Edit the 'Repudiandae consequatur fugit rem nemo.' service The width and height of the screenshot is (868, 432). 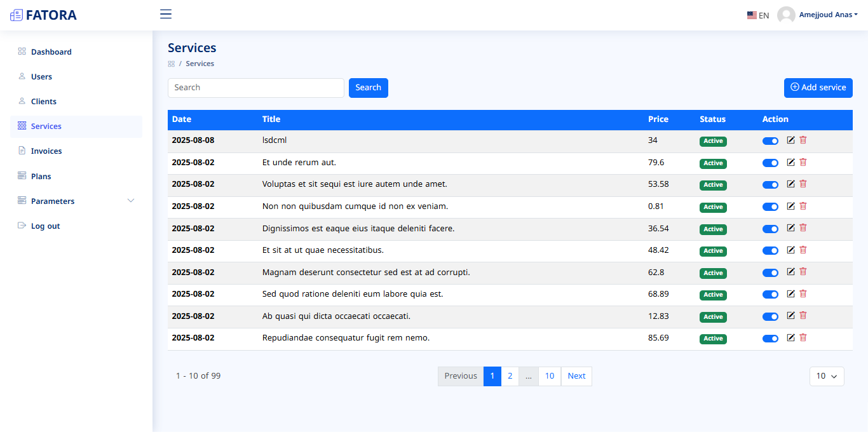tap(790, 338)
